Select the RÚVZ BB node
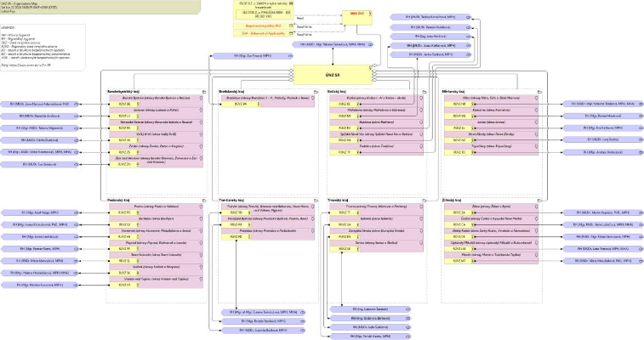 124,105
